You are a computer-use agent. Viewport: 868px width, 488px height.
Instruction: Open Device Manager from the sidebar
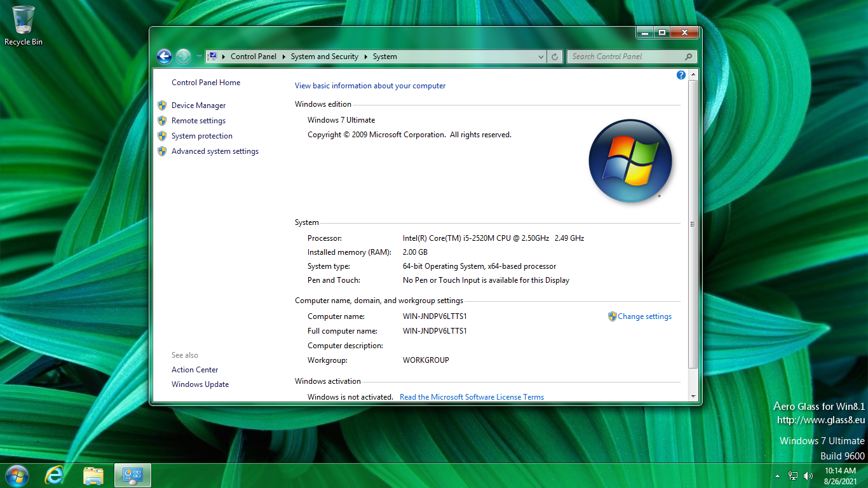pos(198,105)
